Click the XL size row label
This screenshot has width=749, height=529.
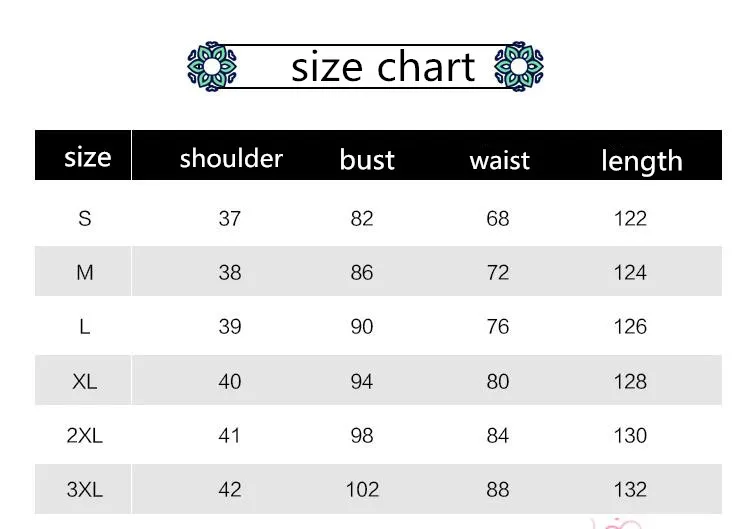[x=85, y=381]
